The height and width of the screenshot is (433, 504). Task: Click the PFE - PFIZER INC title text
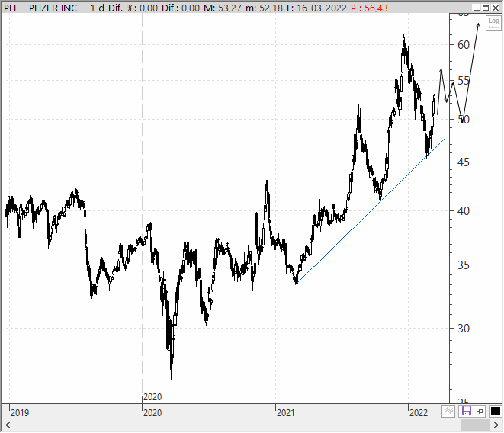[x=40, y=8]
